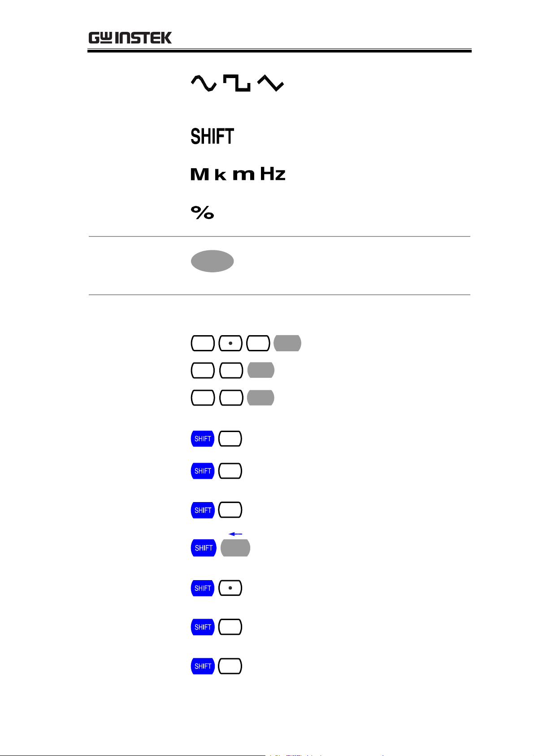This screenshot has height=756, width=534.
Task: Select the capital M mega unit symbol
Action: pos(200,174)
